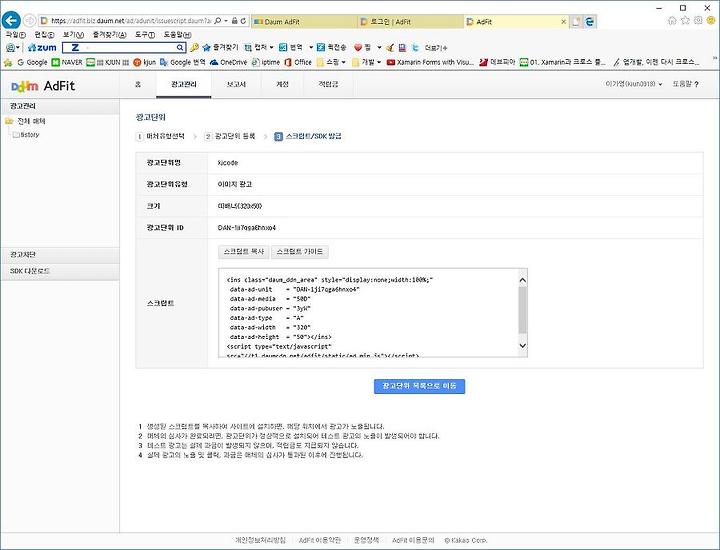The height and width of the screenshot is (550, 720).
Task: Open the 파일(F) menu
Action: tap(16, 35)
